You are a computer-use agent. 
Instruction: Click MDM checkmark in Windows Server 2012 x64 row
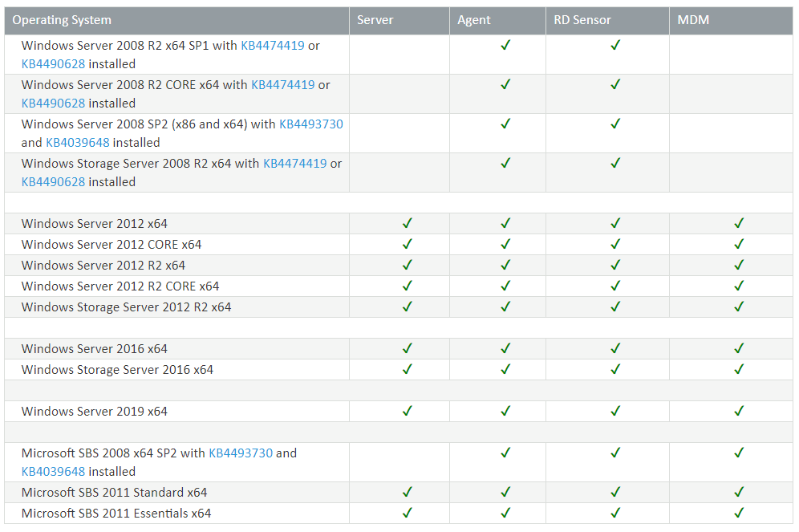[739, 223]
